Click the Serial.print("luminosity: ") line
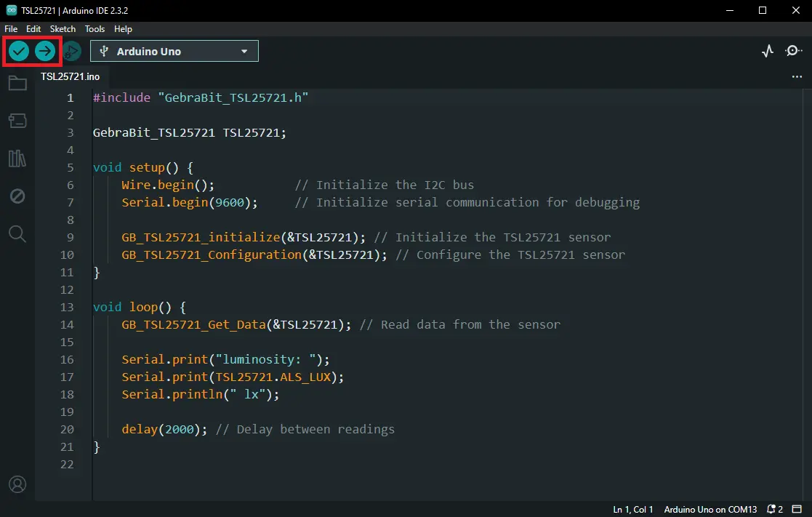812x517 pixels. 225,359
